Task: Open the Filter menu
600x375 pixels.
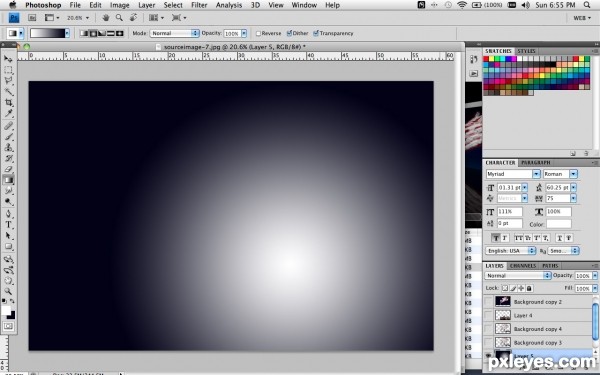Action: tap(199, 5)
